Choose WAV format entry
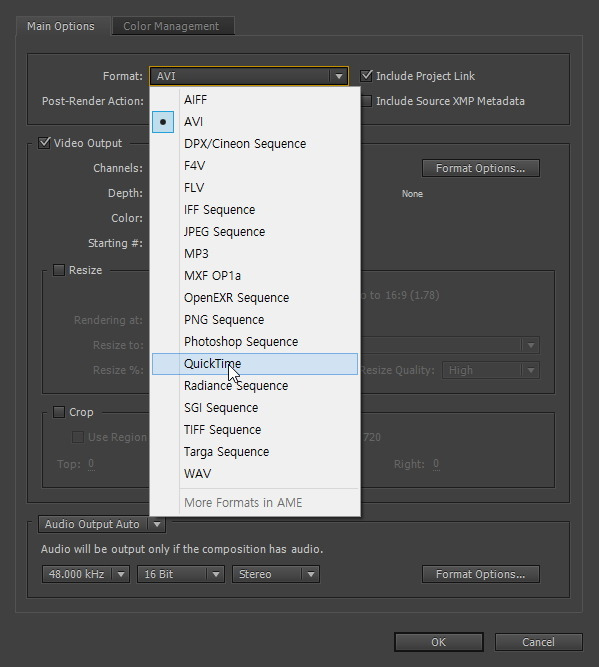 click(255, 474)
